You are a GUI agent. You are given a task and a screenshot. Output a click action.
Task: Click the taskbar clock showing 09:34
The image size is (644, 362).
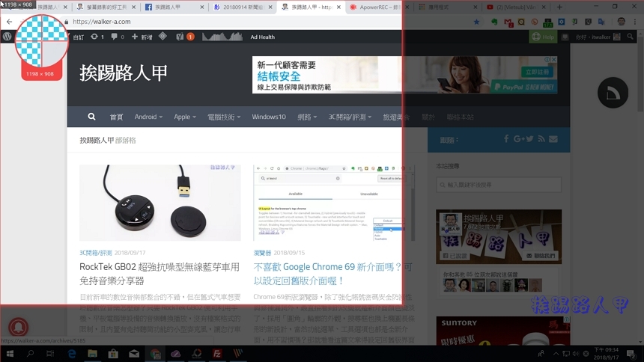[606, 354]
